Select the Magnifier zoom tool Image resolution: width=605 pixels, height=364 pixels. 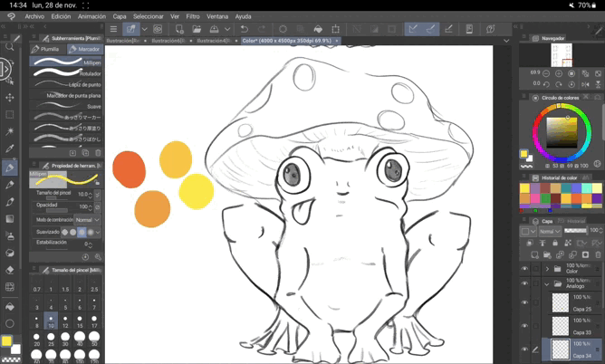point(10,45)
